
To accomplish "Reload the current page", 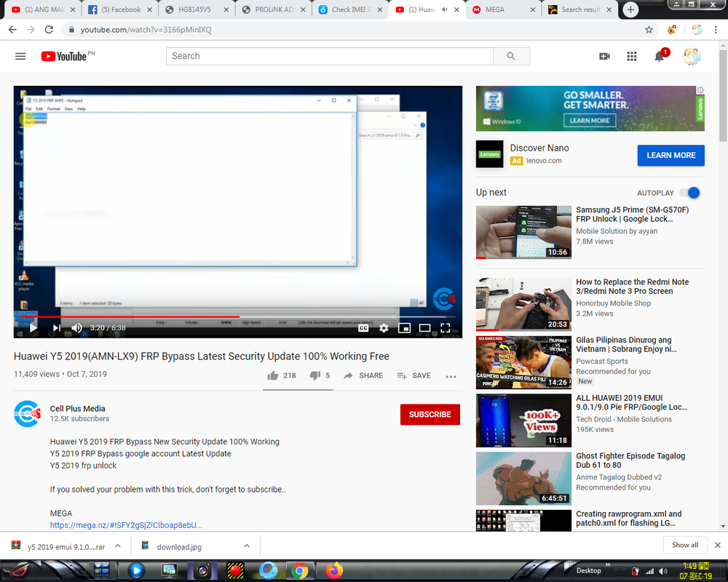I will point(49,30).
